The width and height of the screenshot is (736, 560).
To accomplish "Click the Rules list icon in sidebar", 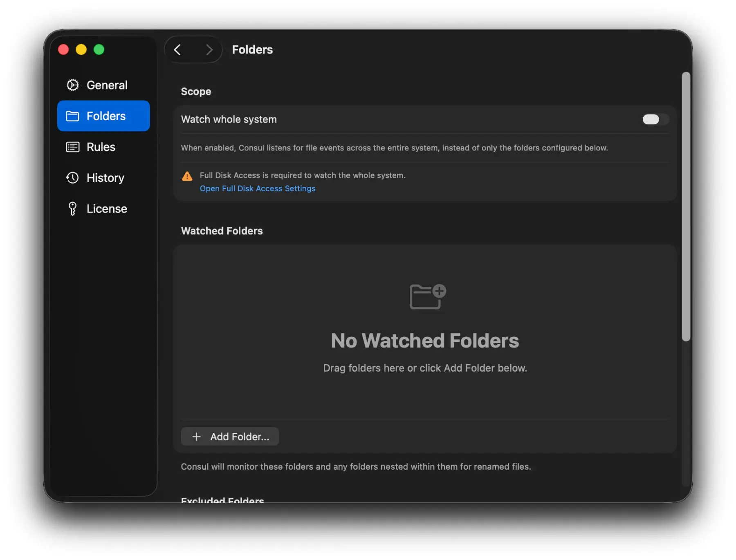I will [72, 147].
